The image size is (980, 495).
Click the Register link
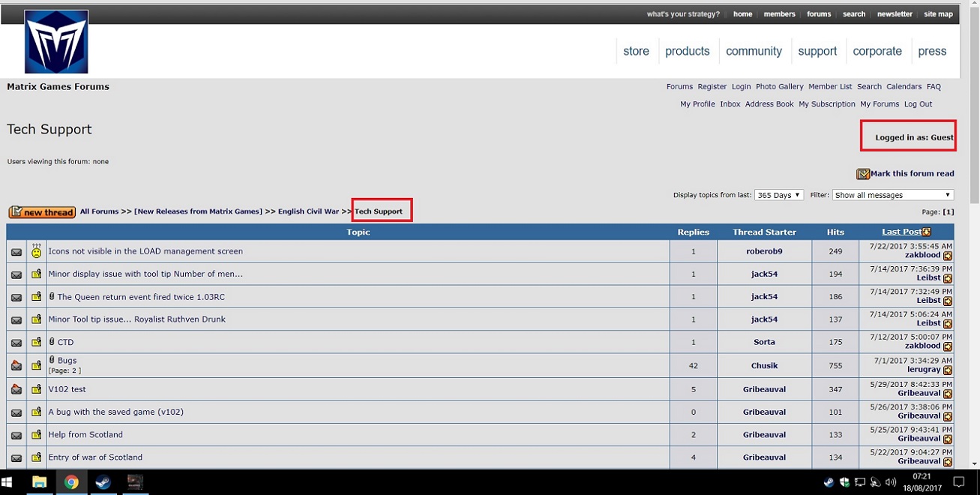(712, 87)
